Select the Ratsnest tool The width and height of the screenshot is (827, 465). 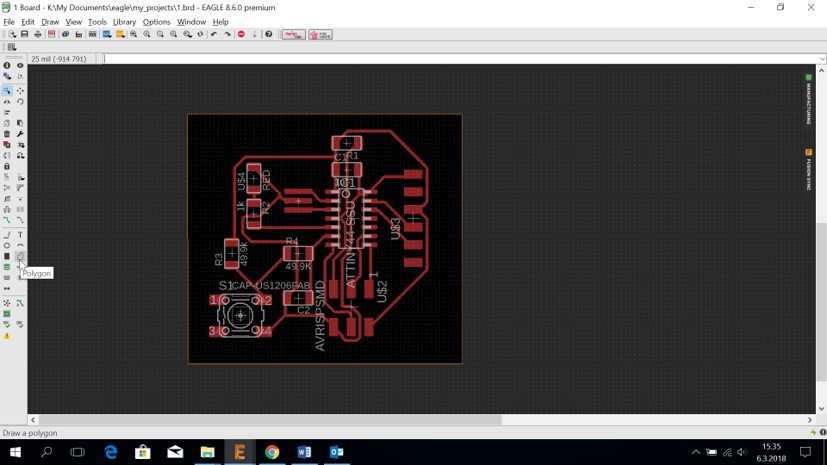(7, 303)
